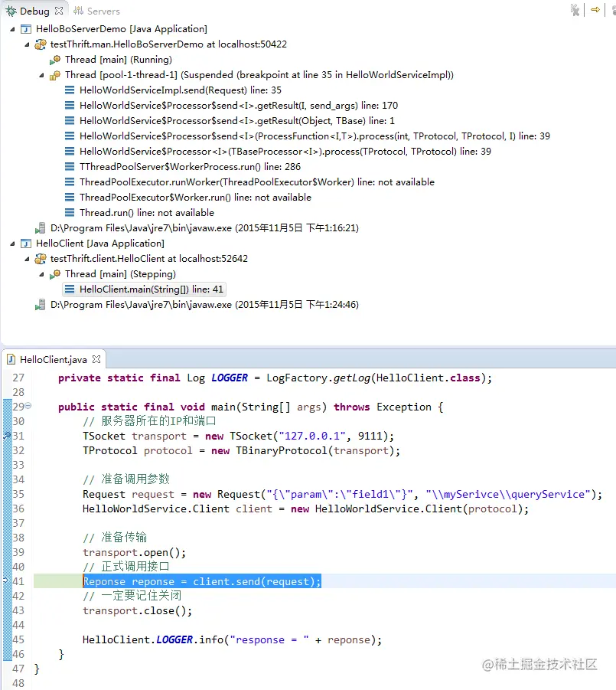Select HelloClient.main(String[]) line 41 frame
This screenshot has height=690, width=616.
point(152,289)
